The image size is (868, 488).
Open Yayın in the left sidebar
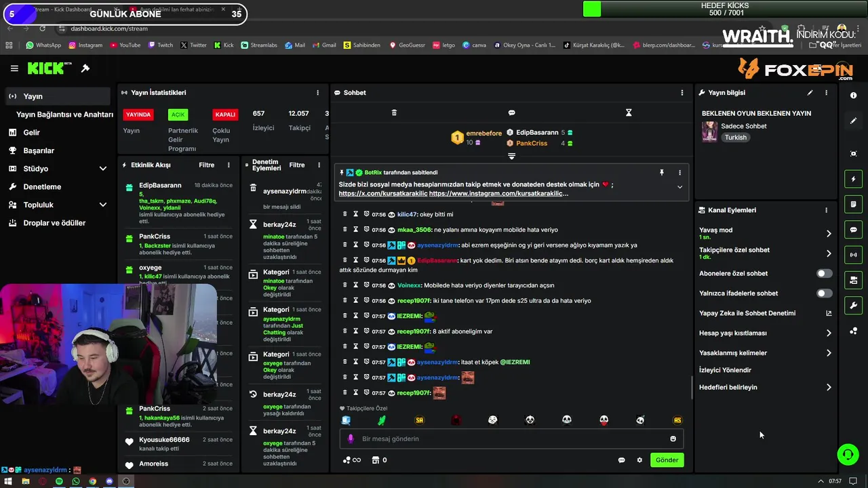pyautogui.click(x=58, y=96)
